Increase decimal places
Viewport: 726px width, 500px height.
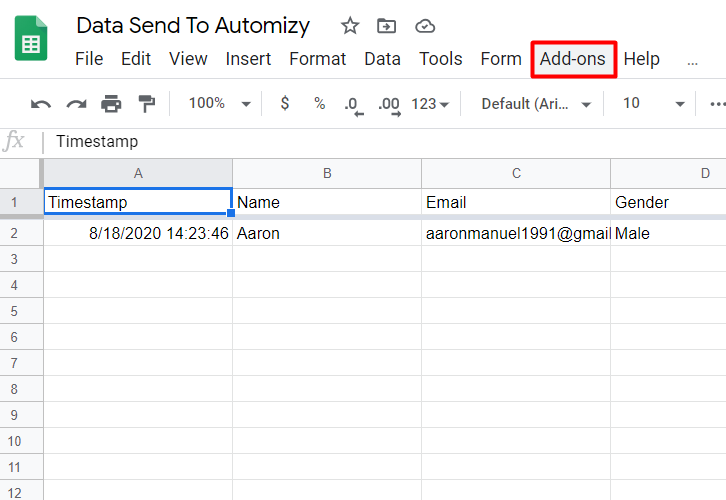point(389,105)
